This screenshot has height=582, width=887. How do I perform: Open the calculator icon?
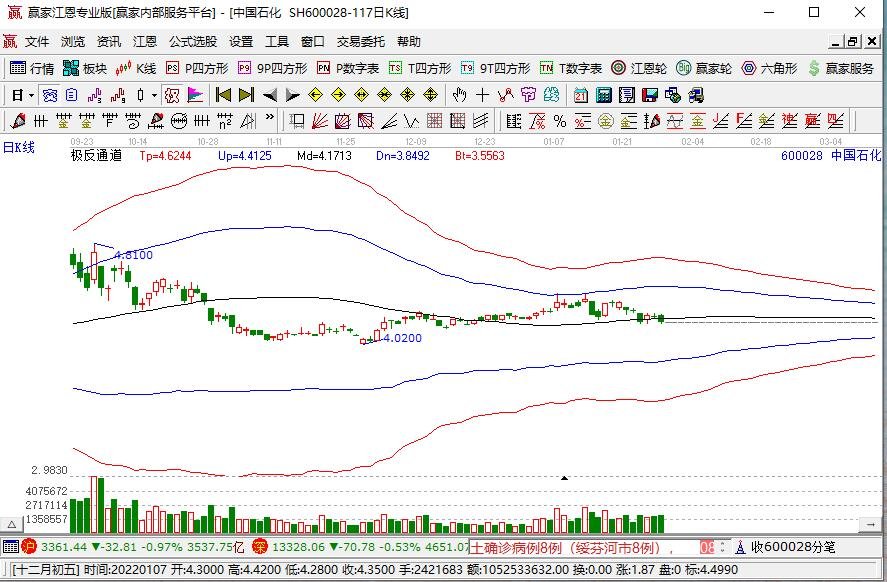point(604,95)
